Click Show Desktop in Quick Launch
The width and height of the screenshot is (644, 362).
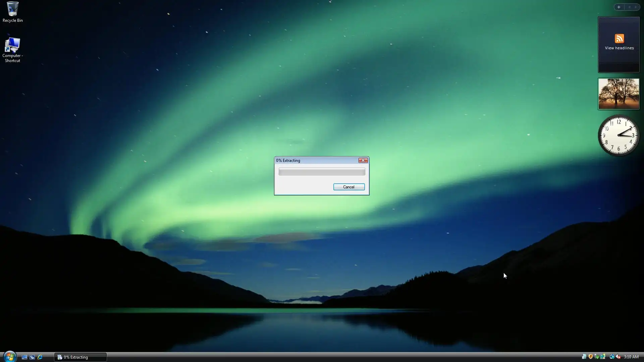tap(24, 357)
